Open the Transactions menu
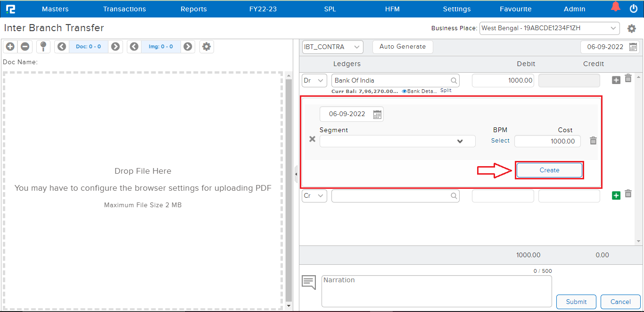 [124, 9]
